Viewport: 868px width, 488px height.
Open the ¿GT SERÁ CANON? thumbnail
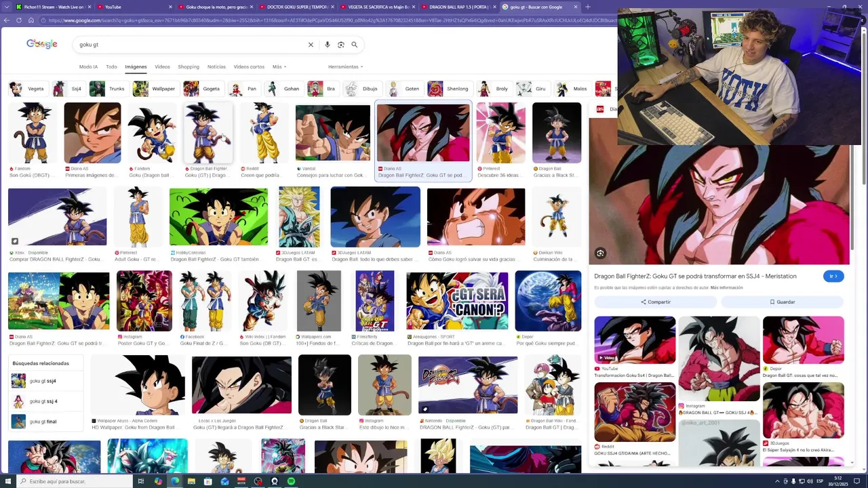tap(457, 301)
